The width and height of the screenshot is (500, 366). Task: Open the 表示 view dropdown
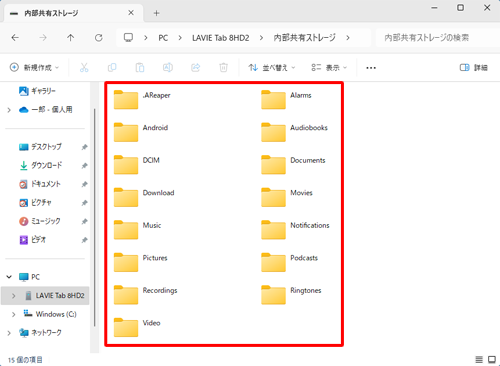point(329,68)
